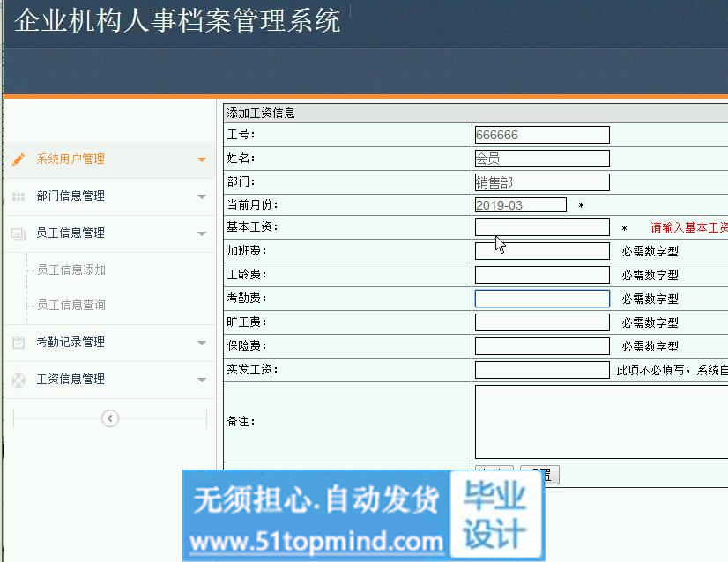Focus the 基本工资 input field
Image resolution: width=728 pixels, height=562 pixels.
542,227
